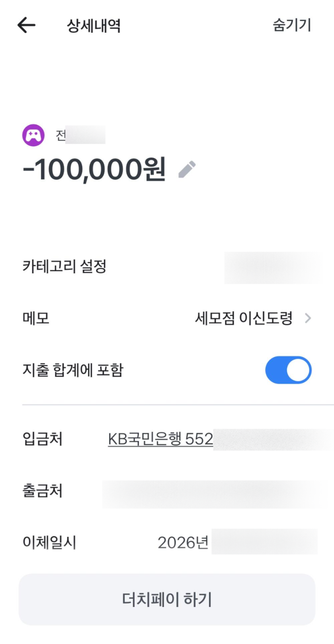Edit the amount with the pencil icon

(187, 169)
